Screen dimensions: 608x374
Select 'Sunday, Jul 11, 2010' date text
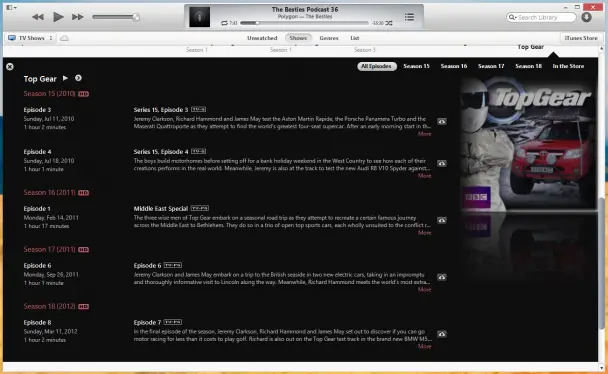pos(49,119)
